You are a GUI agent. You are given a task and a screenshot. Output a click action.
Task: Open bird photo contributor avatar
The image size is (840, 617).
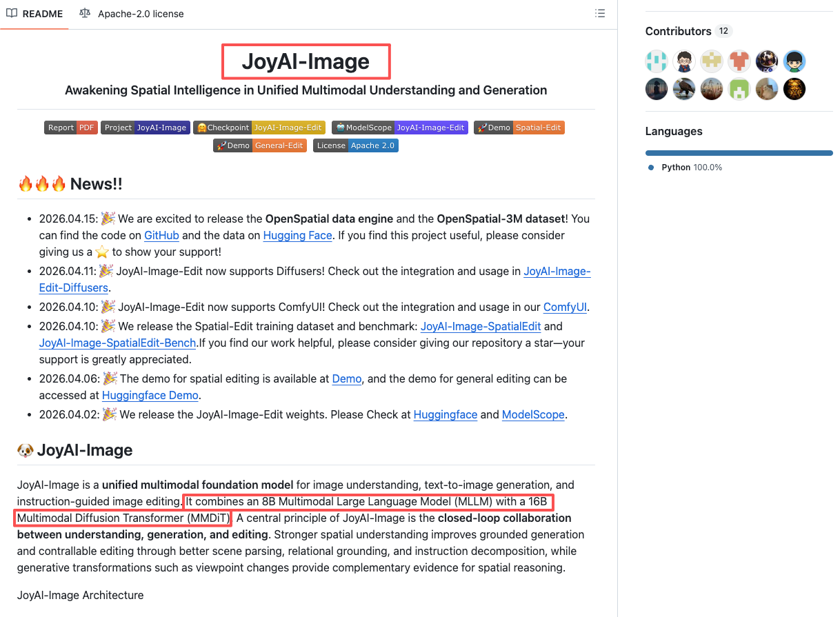click(684, 89)
